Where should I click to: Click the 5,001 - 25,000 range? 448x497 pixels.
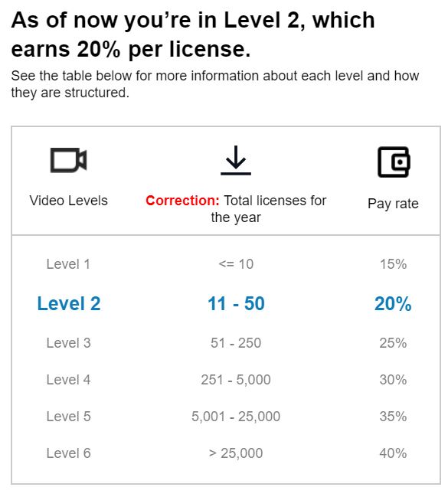(x=236, y=417)
